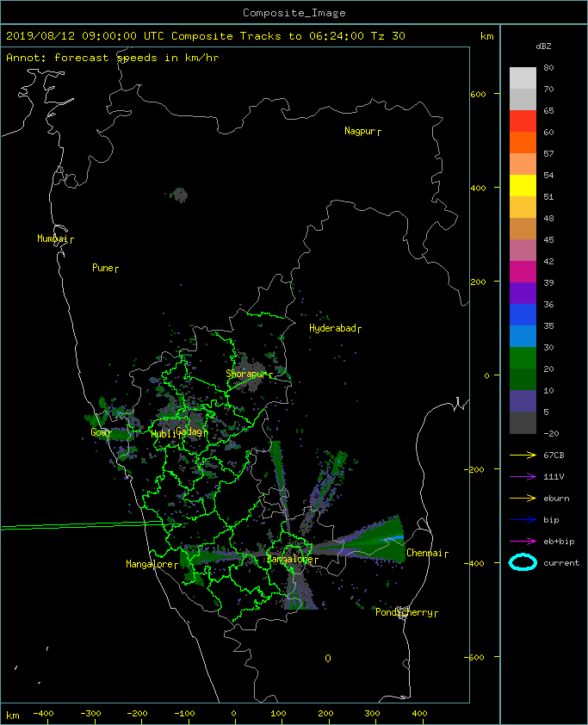Choose the green 20–30 dBZ swatch
588x725 pixels.
tap(523, 357)
